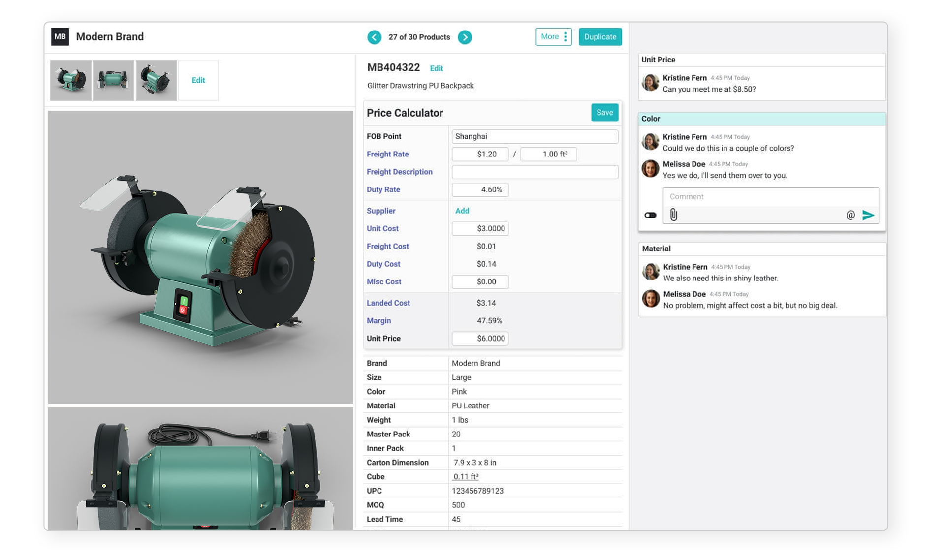This screenshot has width=945, height=560.
Task: Click the Freight Rate $1.20 field
Action: point(480,154)
